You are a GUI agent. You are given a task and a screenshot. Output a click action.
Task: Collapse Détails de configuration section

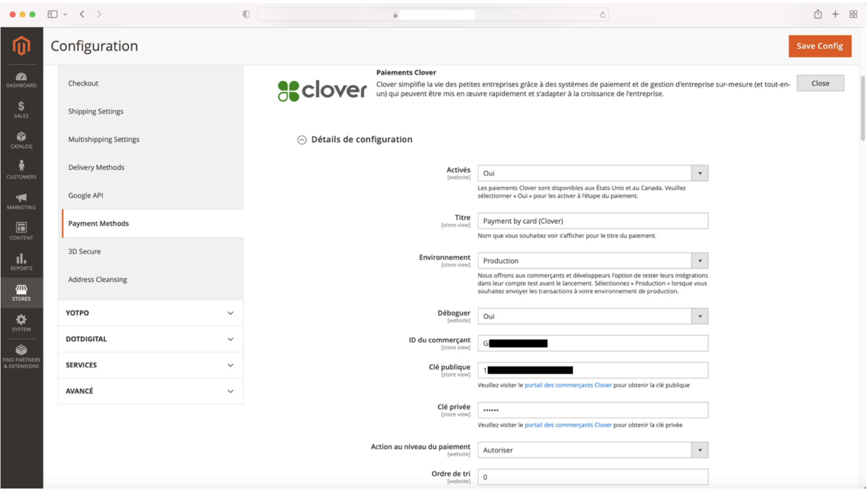[x=302, y=140]
